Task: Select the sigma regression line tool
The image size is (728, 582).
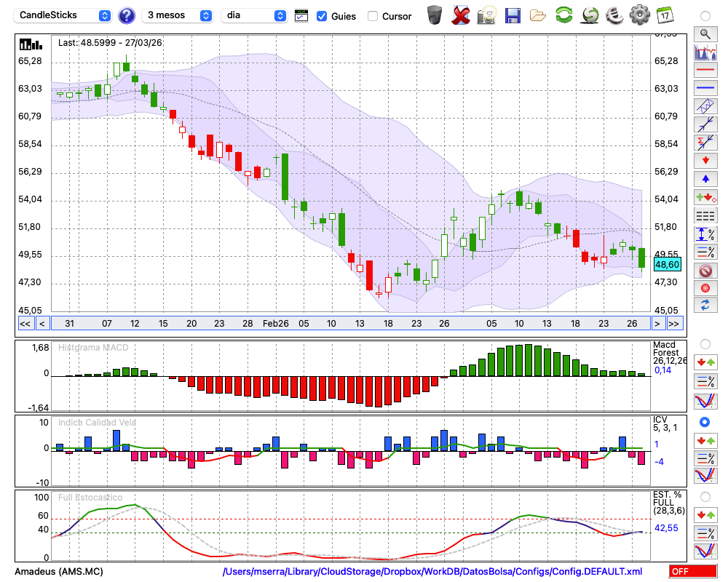Action: tap(705, 143)
